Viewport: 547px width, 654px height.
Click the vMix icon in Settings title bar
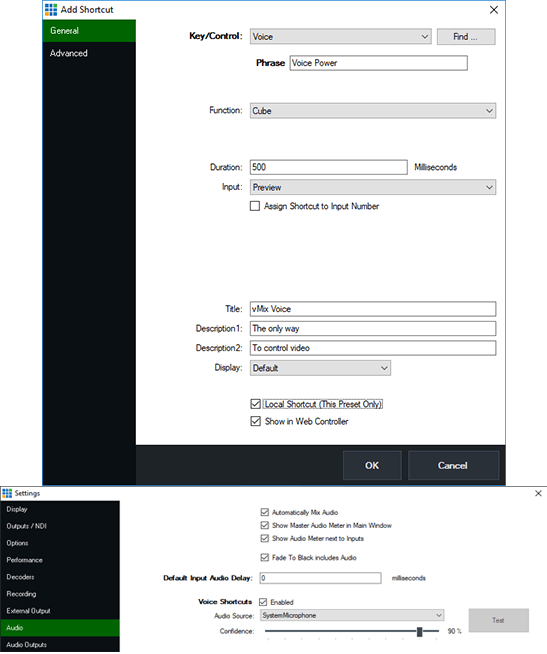(x=7, y=493)
